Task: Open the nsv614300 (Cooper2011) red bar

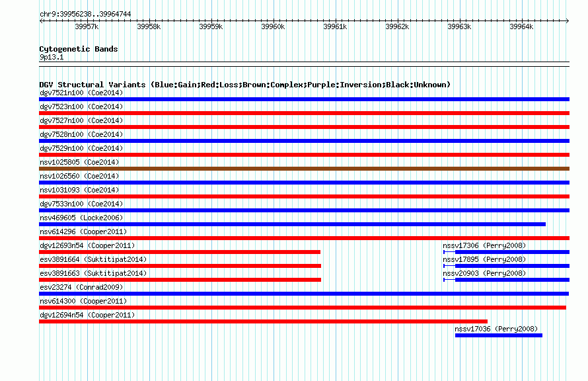Action: 303,308
